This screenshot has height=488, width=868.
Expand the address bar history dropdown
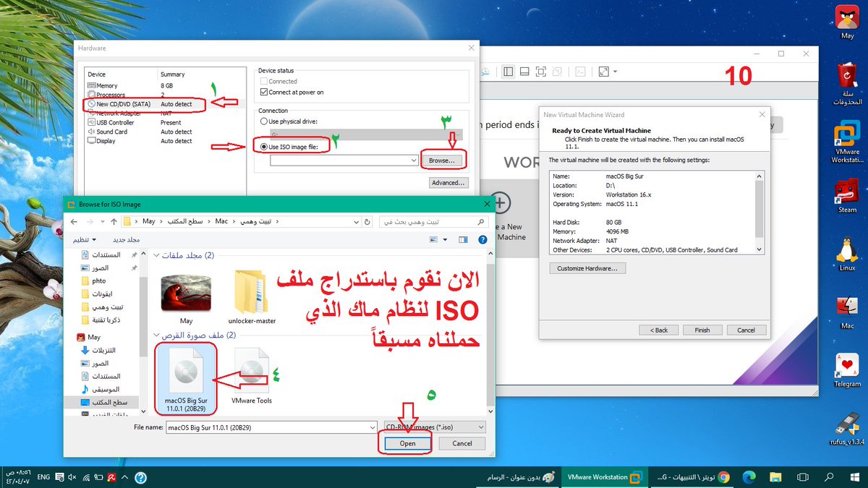tap(354, 221)
